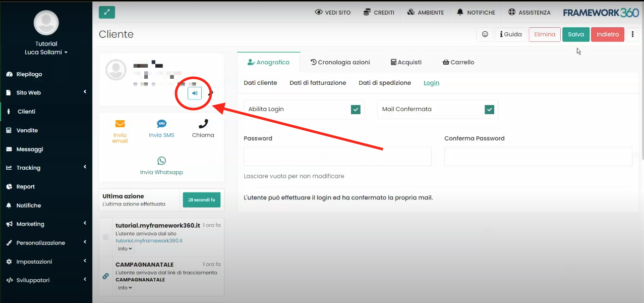The height and width of the screenshot is (303, 644).
Task: Expand Info dropdown under CAMPAGNANATALE
Action: point(125,288)
